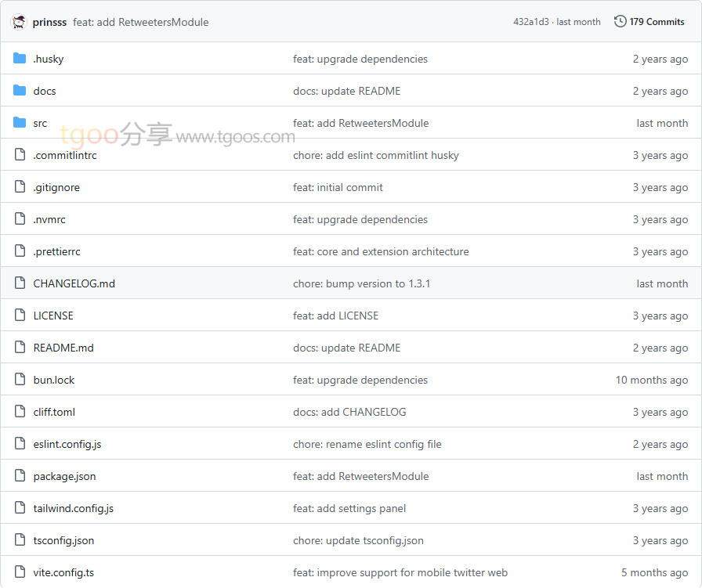This screenshot has width=702, height=588.
Task: View the 179 Commits history
Action: tap(657, 22)
